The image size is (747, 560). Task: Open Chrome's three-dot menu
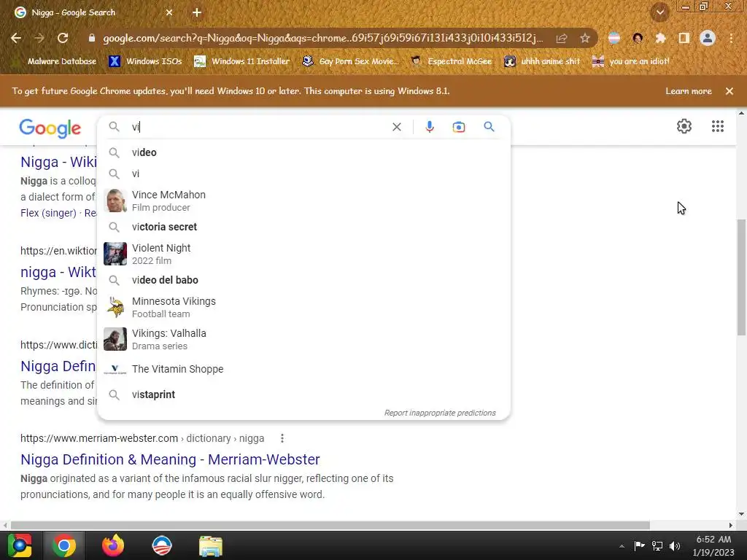point(731,38)
